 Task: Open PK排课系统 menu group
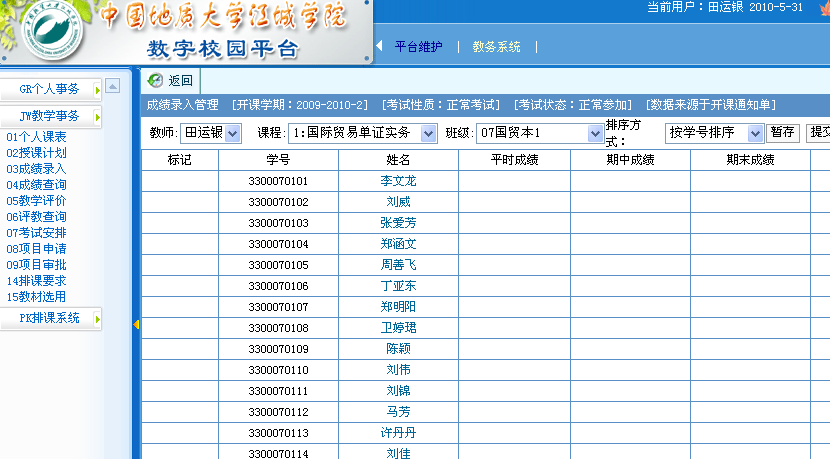tap(49, 318)
